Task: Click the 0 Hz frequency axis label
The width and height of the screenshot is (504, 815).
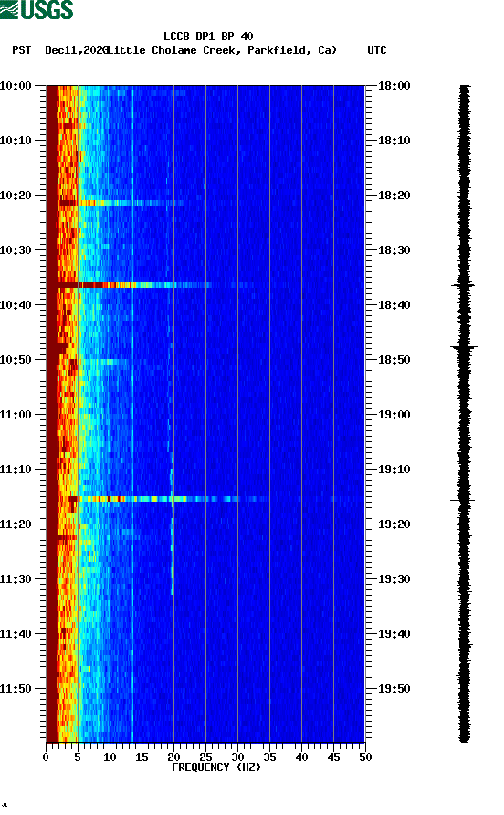Action: click(46, 757)
